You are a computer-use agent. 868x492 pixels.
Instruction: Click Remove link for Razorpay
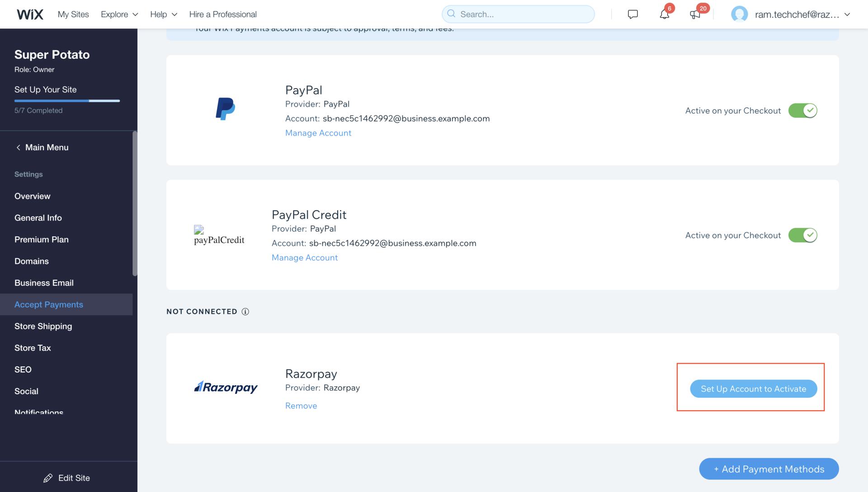coord(301,405)
